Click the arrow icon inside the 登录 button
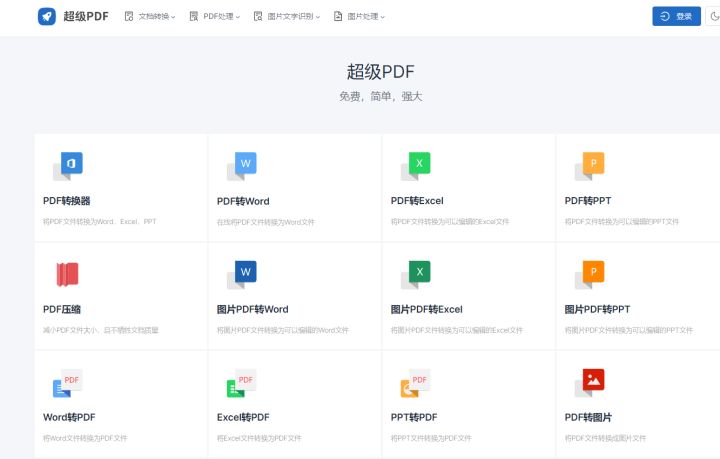The height and width of the screenshot is (459, 720). pos(665,17)
